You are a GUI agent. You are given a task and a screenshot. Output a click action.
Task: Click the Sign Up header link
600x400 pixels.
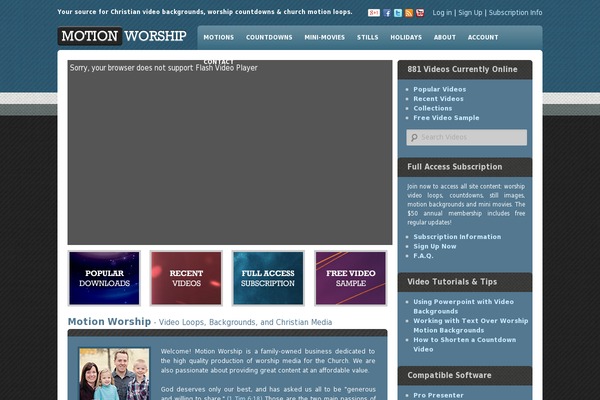[x=470, y=13]
